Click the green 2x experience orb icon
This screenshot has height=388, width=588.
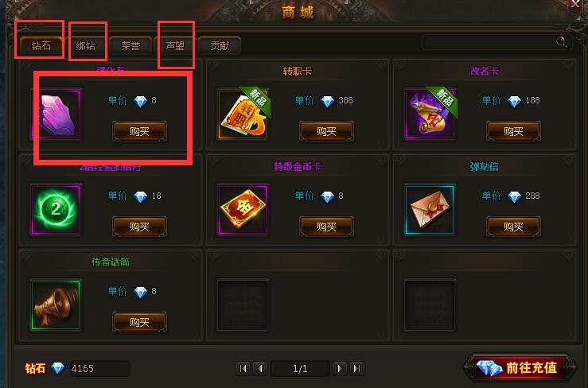point(56,210)
